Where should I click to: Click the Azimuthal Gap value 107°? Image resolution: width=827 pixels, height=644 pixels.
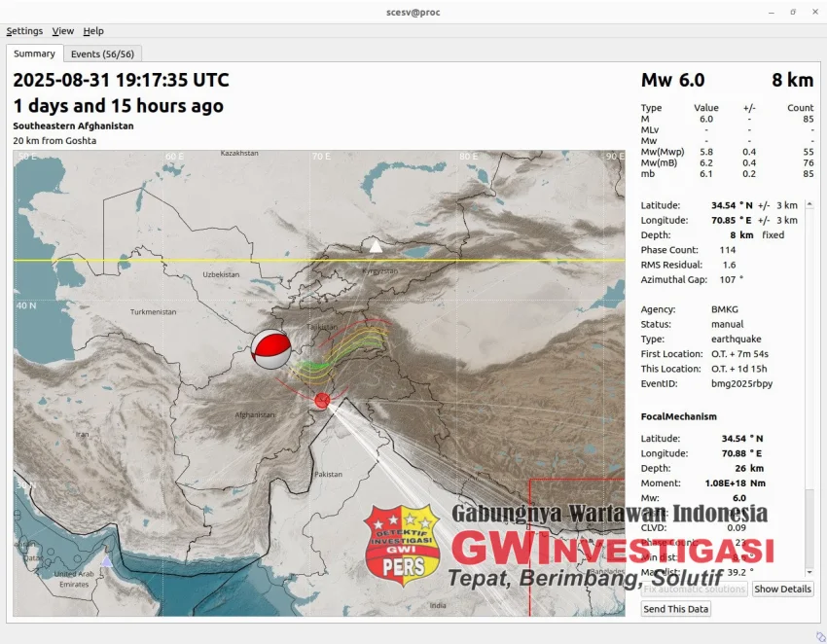coord(731,279)
